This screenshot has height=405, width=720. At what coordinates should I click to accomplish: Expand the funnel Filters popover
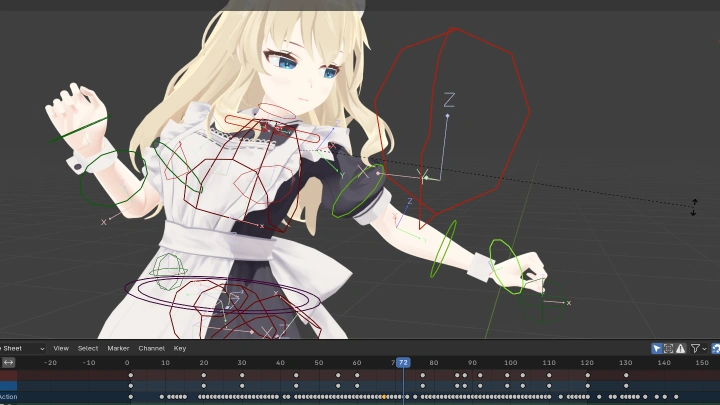697,348
